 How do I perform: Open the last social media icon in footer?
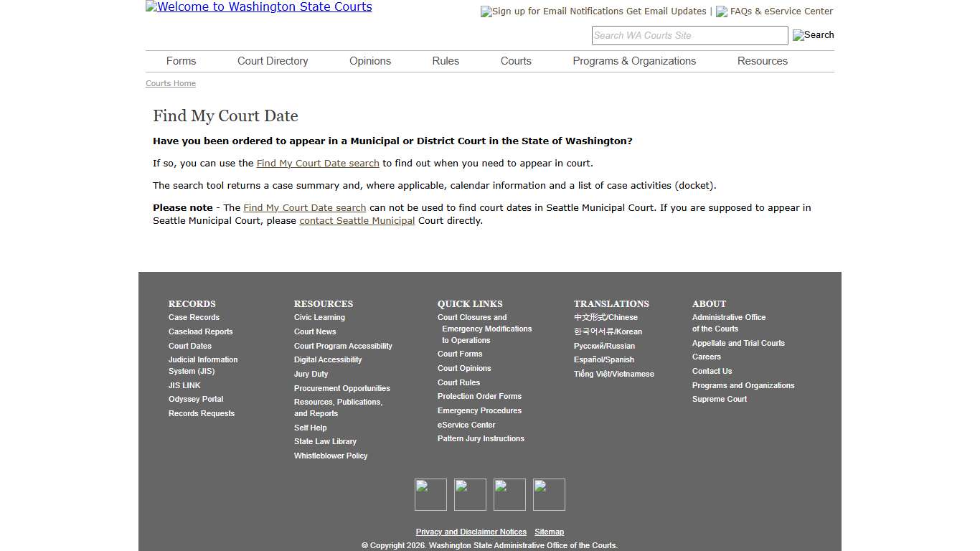(x=549, y=494)
